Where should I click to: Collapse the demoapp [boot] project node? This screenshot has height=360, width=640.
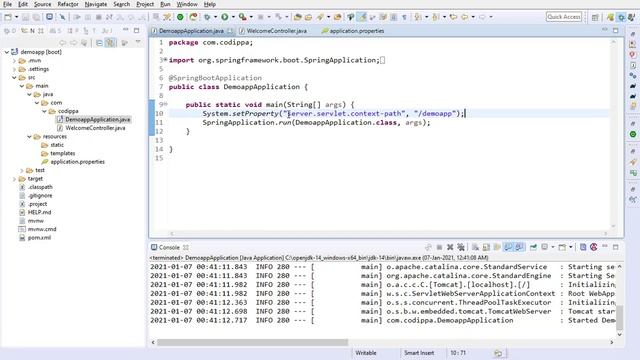[x=7, y=52]
